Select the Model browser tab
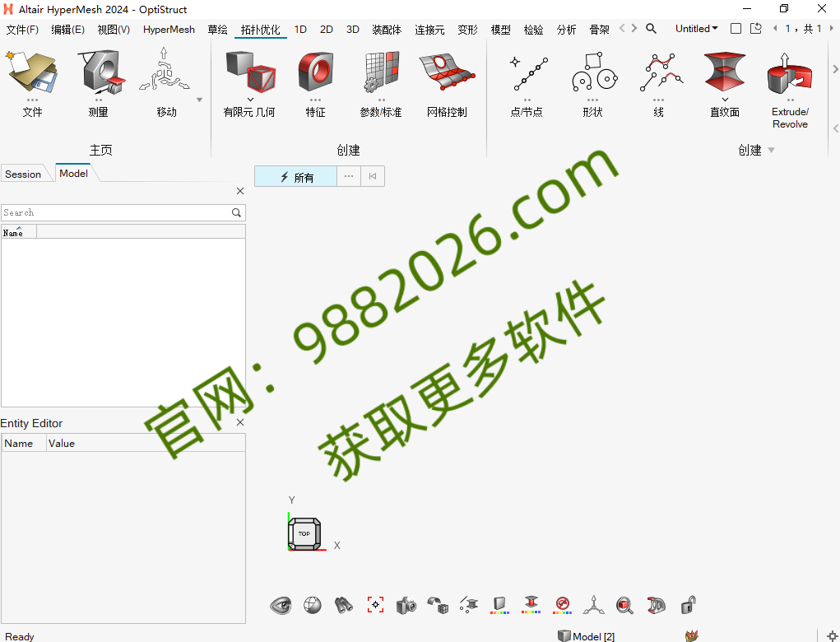This screenshot has width=840, height=642. (x=73, y=173)
